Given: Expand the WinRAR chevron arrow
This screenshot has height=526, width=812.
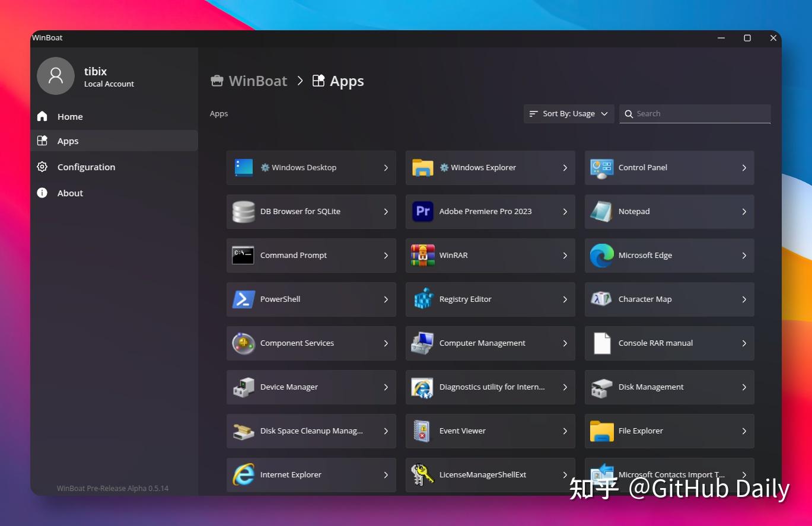Looking at the screenshot, I should point(565,256).
